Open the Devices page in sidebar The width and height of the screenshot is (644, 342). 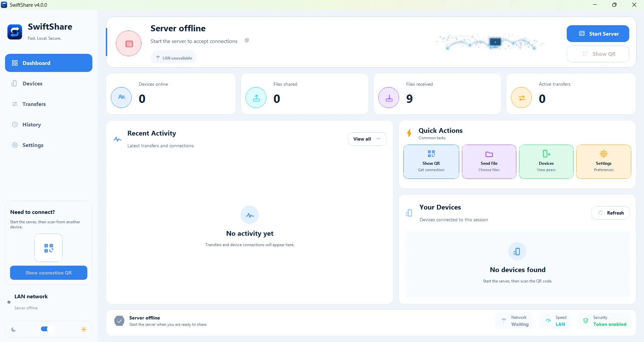coord(49,83)
